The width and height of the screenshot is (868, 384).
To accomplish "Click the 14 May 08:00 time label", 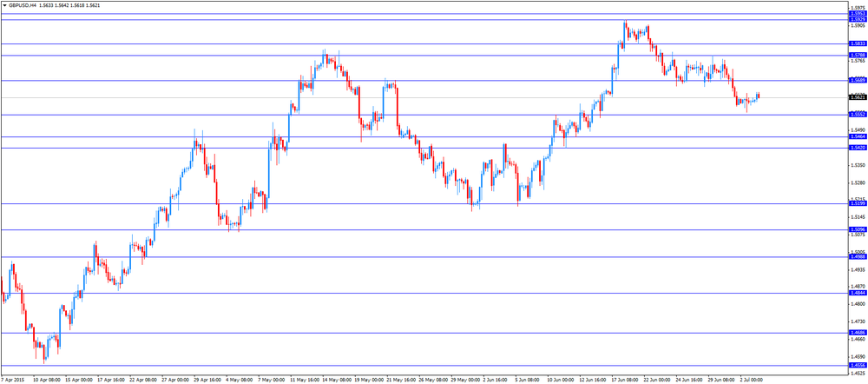I will (338, 381).
